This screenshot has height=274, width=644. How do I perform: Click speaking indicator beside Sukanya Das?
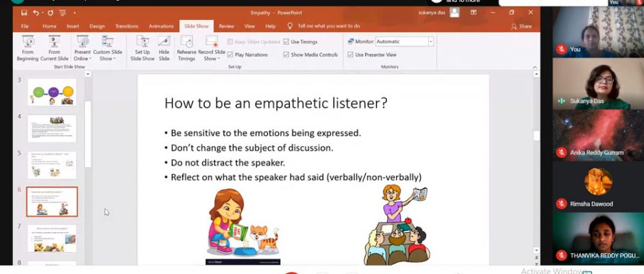tap(561, 101)
